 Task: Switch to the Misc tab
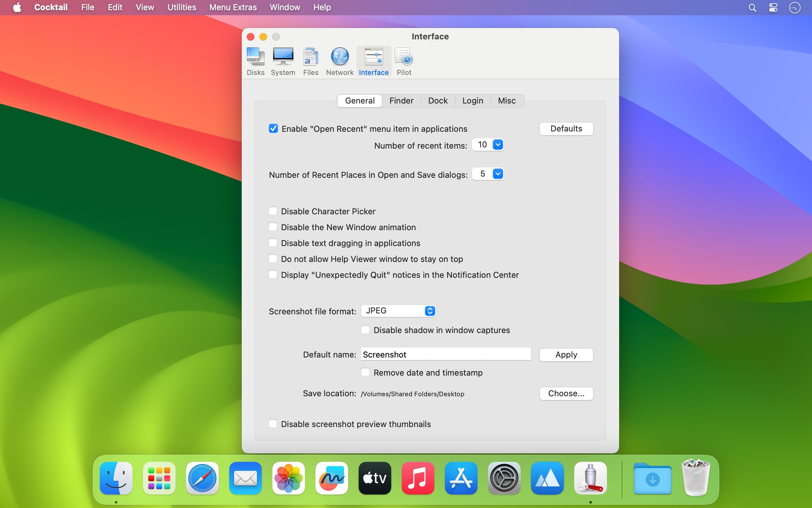[x=507, y=101]
